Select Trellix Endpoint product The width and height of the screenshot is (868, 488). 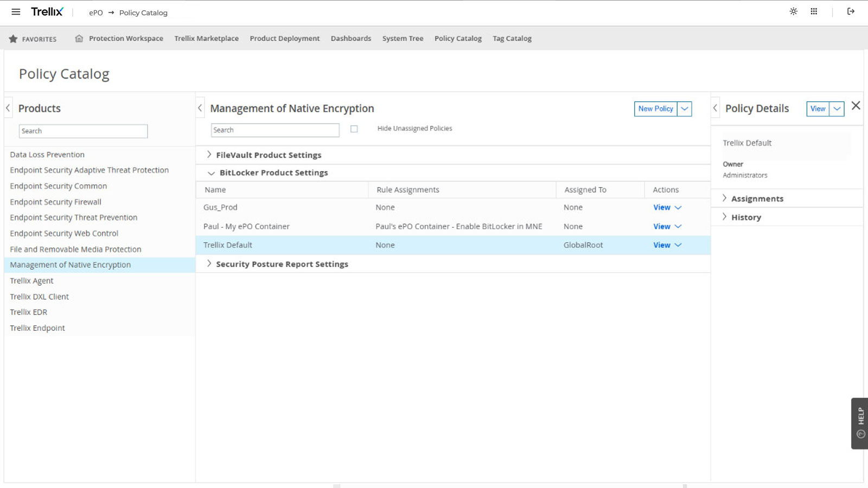click(37, 328)
